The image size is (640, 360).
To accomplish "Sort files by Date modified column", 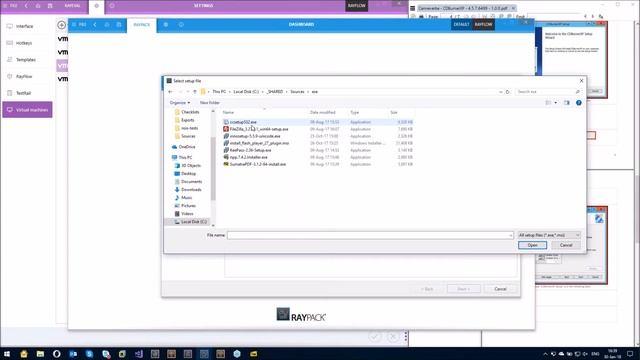I will coord(322,112).
